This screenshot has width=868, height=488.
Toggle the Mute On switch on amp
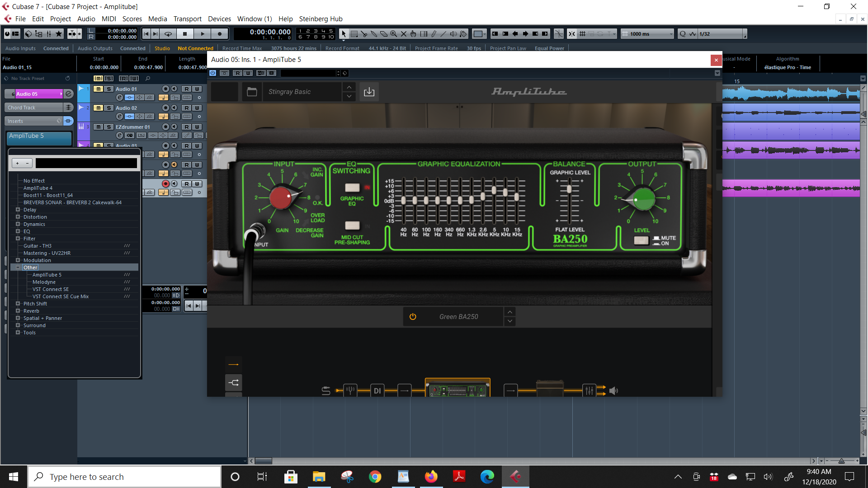641,240
